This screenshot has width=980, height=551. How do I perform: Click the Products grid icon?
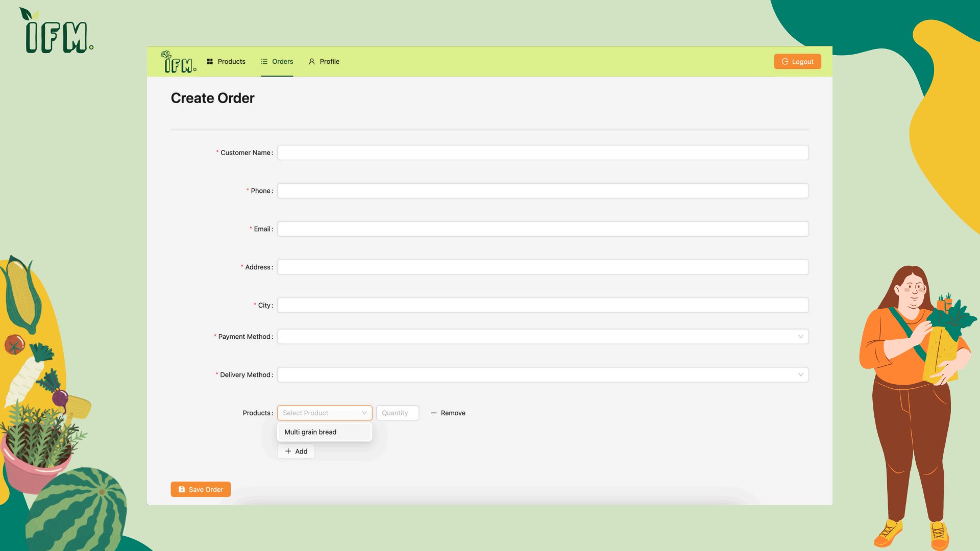[x=210, y=62]
